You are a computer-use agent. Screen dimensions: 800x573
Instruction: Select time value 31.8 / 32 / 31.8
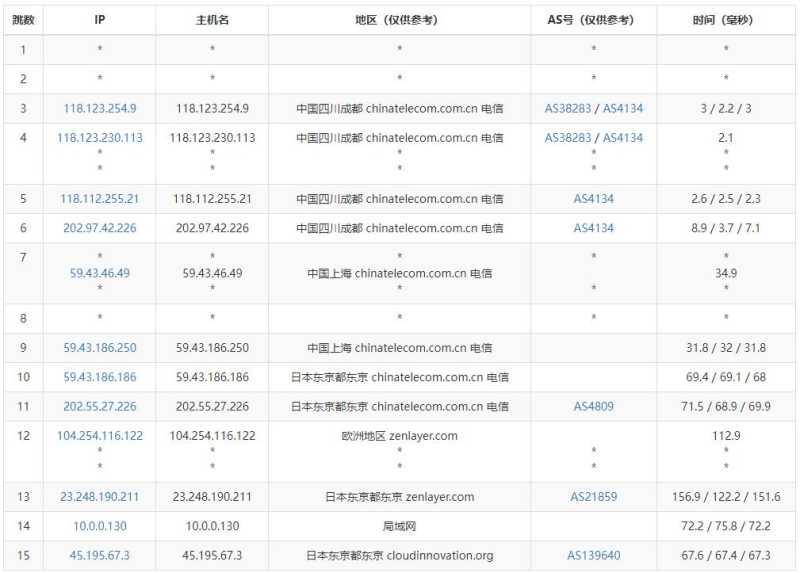[726, 347]
